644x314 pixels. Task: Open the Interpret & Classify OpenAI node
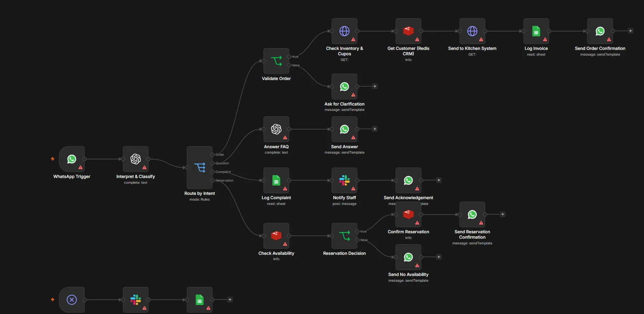(136, 159)
